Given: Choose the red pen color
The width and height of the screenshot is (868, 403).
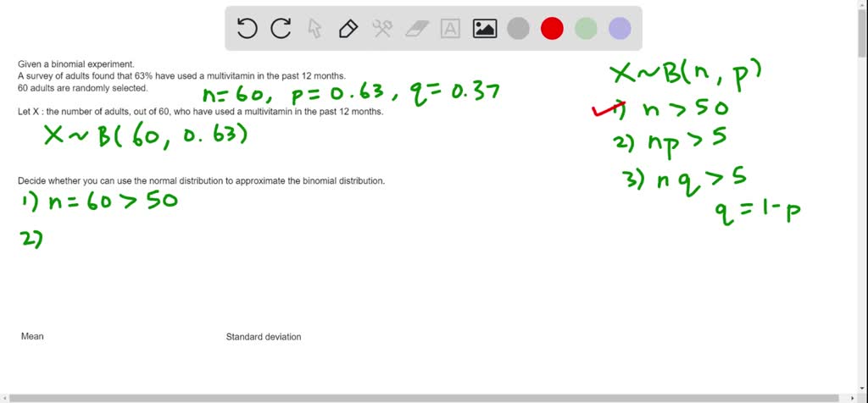Looking at the screenshot, I should [552, 28].
